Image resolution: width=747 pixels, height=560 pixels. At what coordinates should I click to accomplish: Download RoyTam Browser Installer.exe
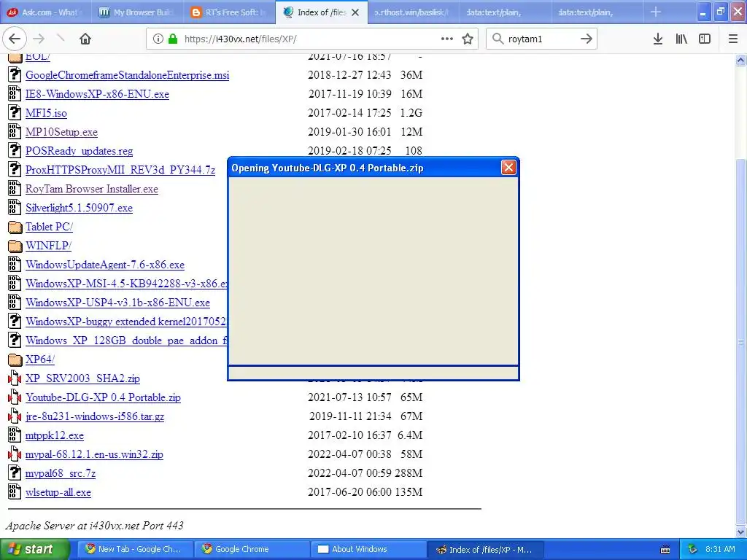[91, 189]
